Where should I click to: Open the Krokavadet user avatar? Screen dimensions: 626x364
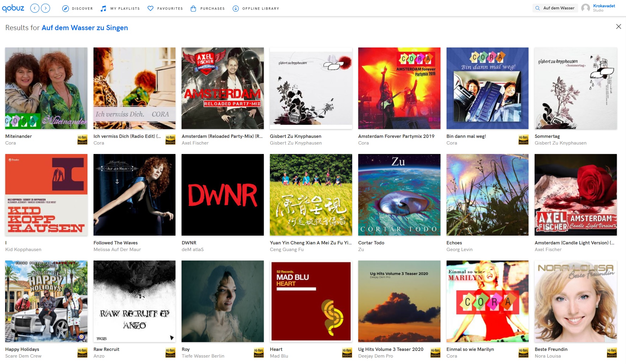click(x=585, y=8)
